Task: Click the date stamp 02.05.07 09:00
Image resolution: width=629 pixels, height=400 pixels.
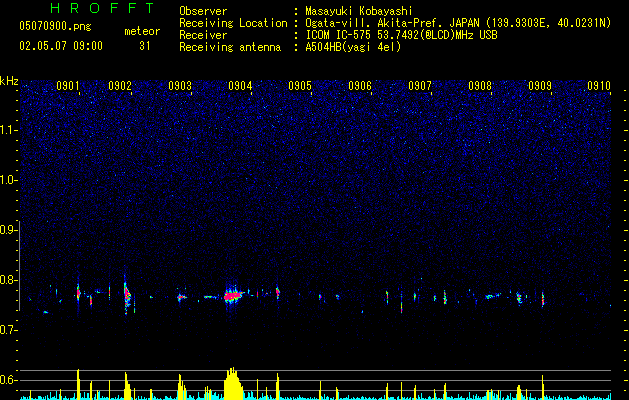Action: point(61,46)
